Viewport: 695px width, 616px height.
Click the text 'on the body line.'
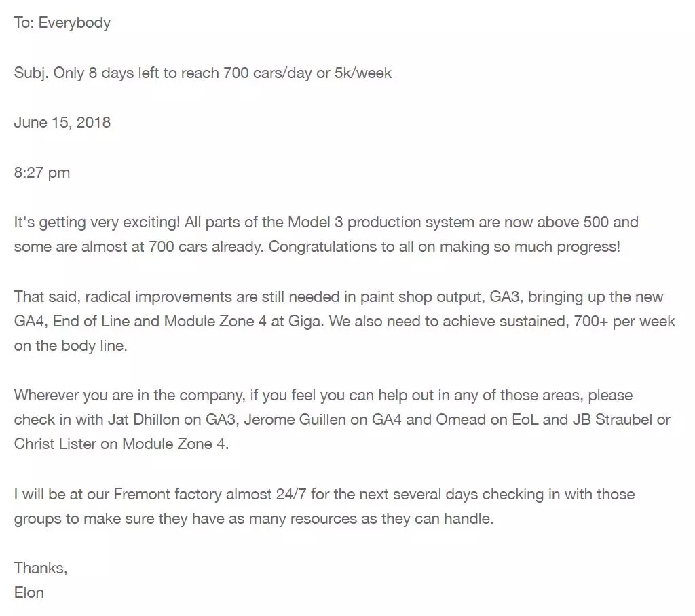(x=71, y=345)
